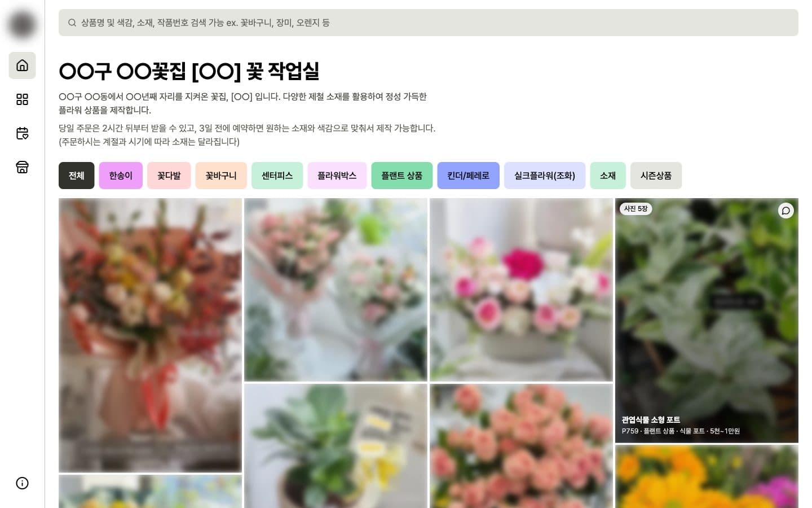The image size is (812, 508).
Task: Click the flower studio page heading
Action: coord(189,71)
